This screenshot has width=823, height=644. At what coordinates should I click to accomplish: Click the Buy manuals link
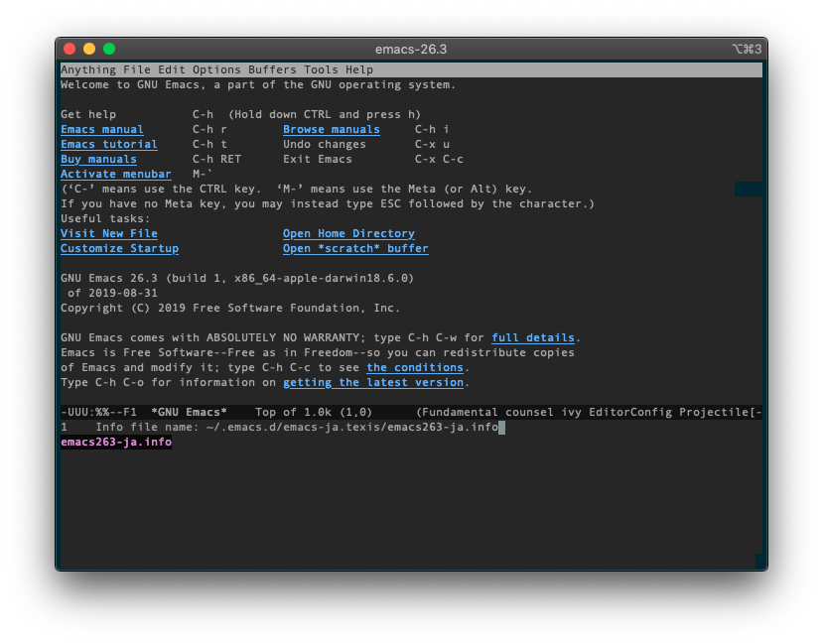pos(98,159)
